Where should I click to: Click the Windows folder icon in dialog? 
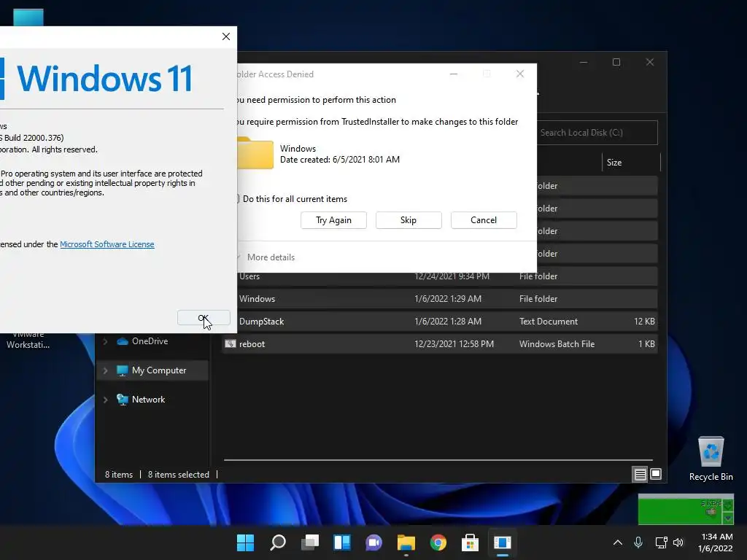255,153
